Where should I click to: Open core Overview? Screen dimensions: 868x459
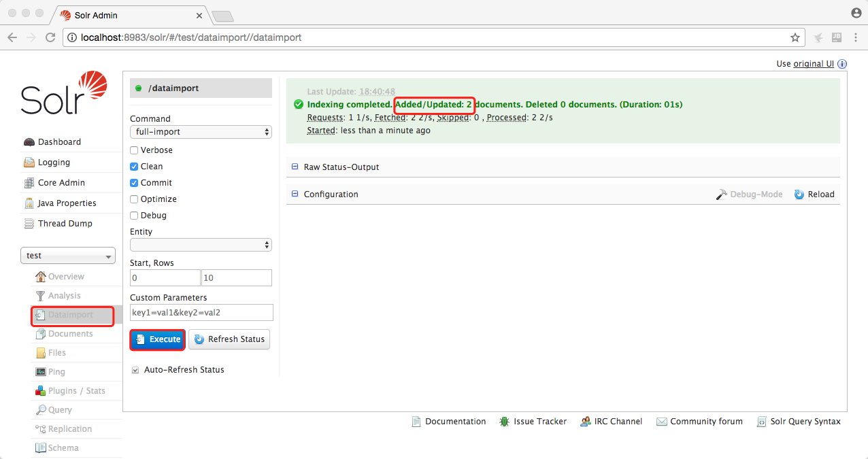click(x=66, y=277)
